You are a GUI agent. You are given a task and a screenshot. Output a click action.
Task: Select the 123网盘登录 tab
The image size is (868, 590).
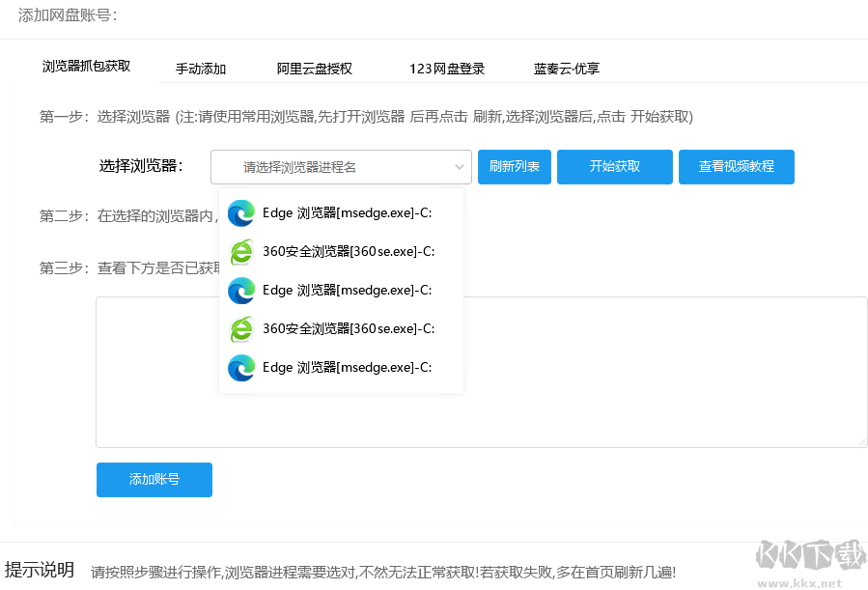446,69
